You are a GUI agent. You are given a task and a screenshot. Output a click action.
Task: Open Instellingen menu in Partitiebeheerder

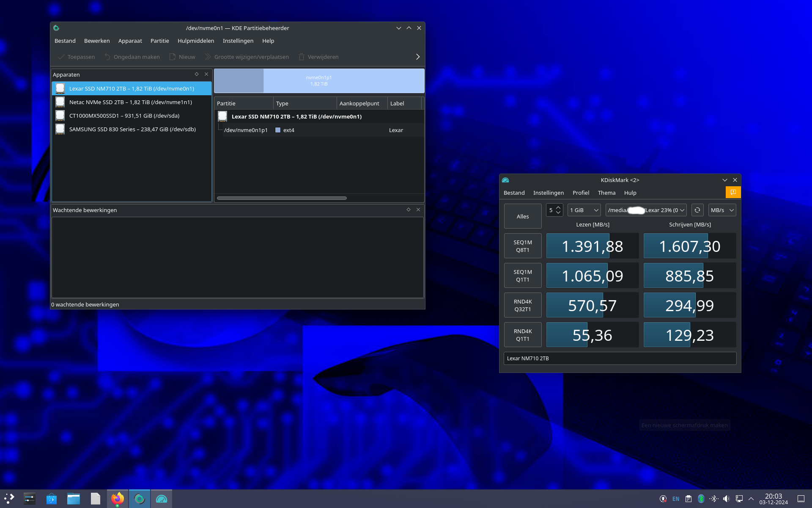tap(238, 41)
